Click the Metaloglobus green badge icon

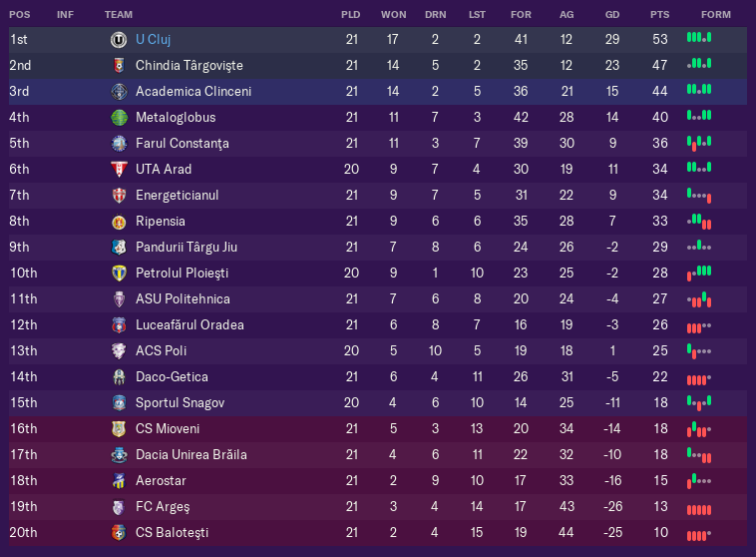click(119, 117)
